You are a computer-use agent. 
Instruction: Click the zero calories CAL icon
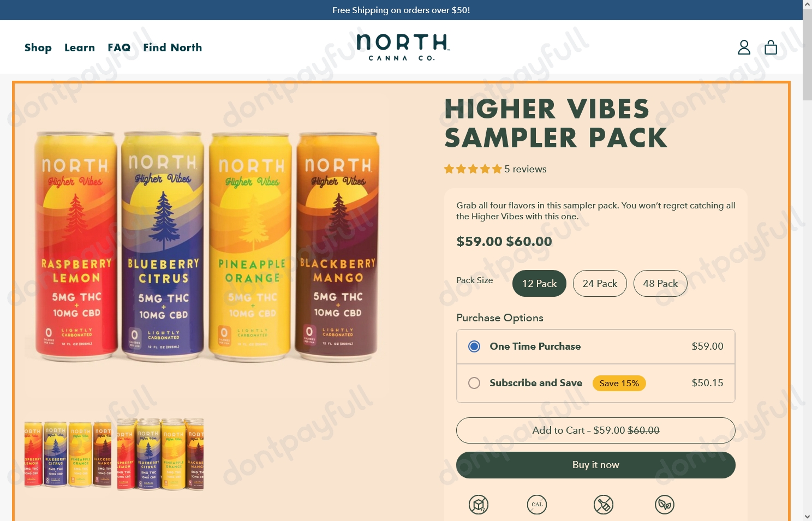tap(537, 505)
